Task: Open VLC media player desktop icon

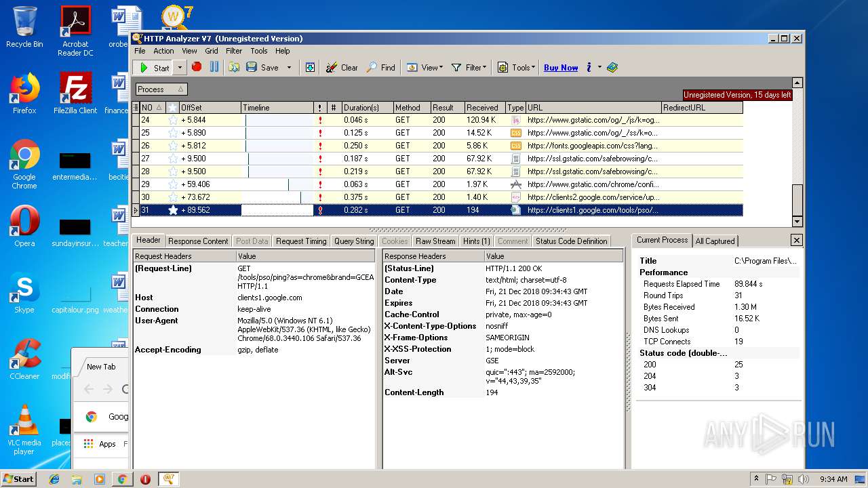Action: pos(24,430)
